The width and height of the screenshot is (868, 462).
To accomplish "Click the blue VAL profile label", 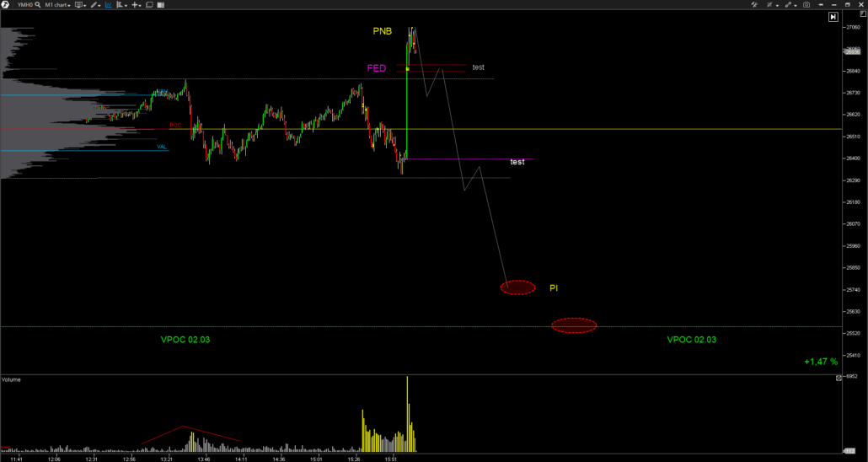I will [162, 147].
